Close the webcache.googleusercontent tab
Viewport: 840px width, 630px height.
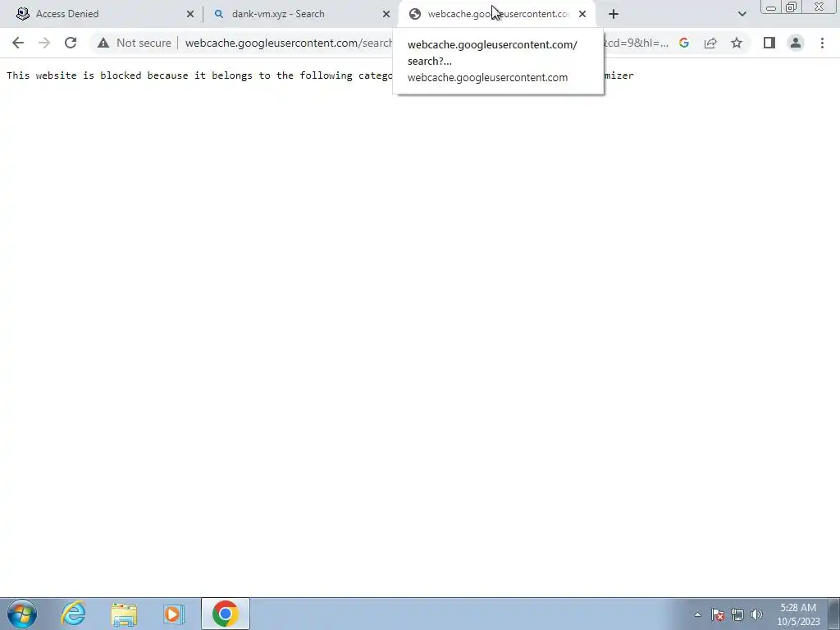point(582,14)
